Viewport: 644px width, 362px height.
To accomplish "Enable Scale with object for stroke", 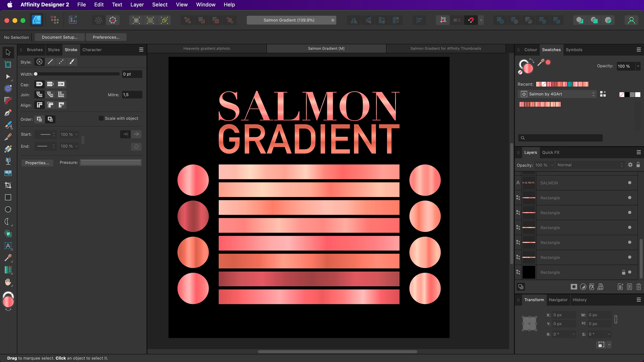I will point(101,118).
